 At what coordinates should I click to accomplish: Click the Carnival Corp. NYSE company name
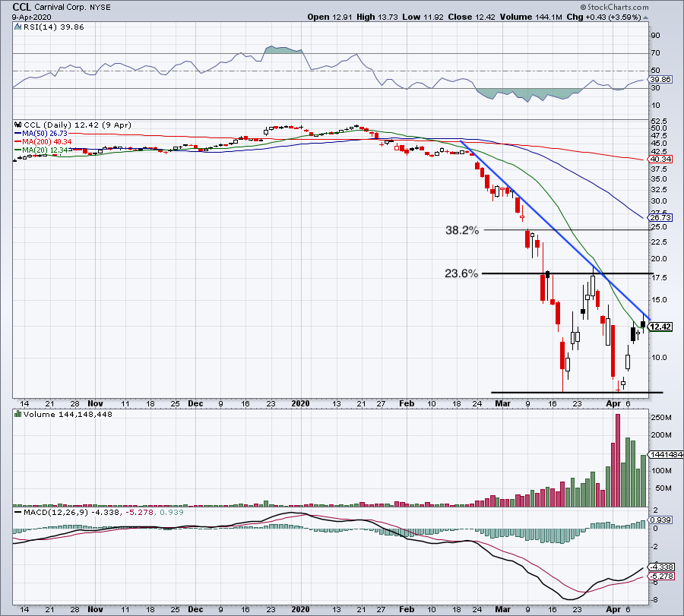tap(72, 8)
